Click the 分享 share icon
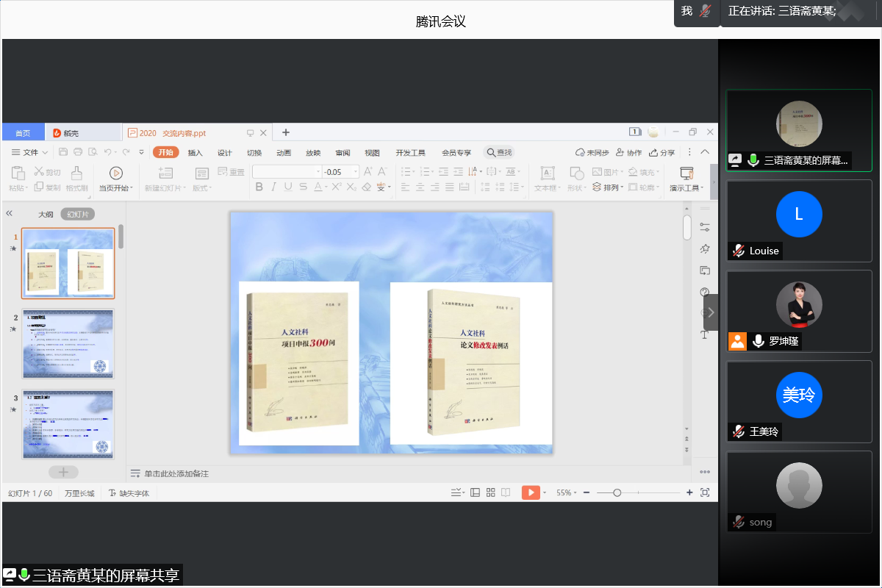The width and height of the screenshot is (882, 588). [652, 153]
